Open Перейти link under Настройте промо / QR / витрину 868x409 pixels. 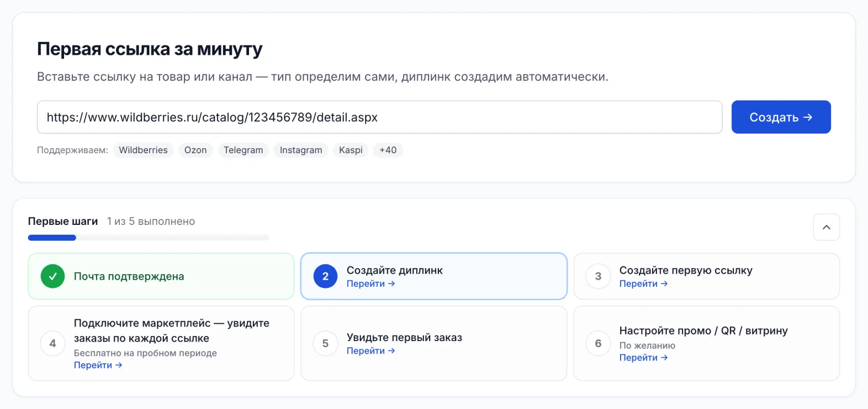point(644,357)
